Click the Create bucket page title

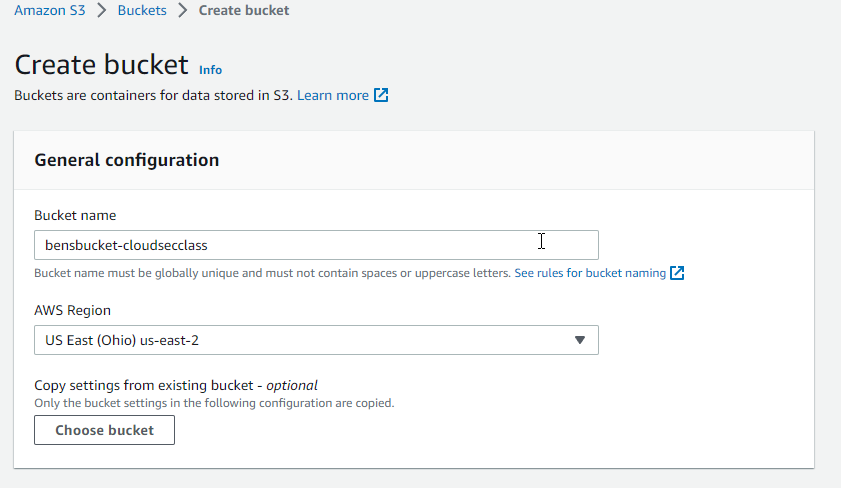pyautogui.click(x=101, y=65)
